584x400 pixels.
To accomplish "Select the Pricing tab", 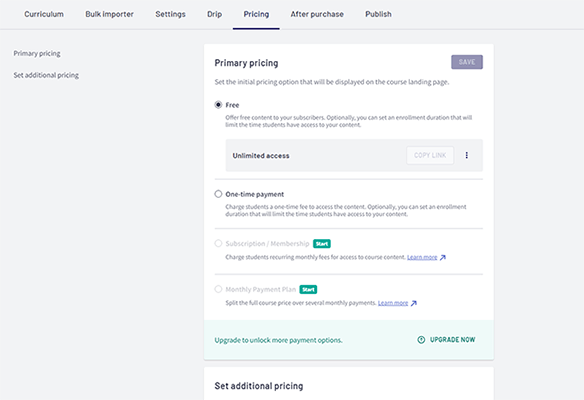I will pos(256,14).
